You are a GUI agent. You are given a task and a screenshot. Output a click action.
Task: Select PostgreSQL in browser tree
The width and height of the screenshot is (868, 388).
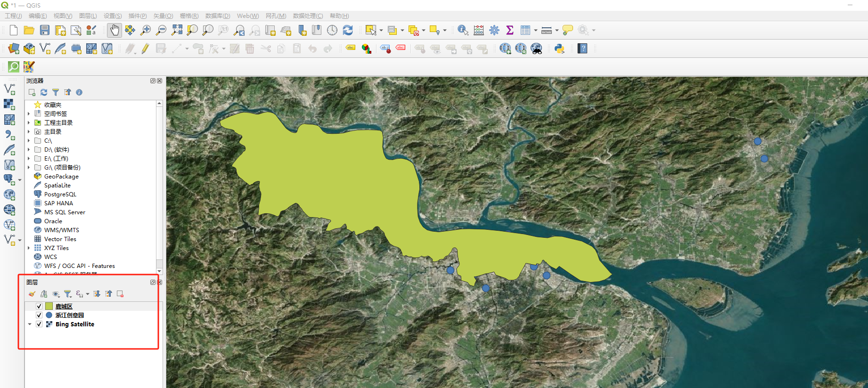[x=60, y=194]
